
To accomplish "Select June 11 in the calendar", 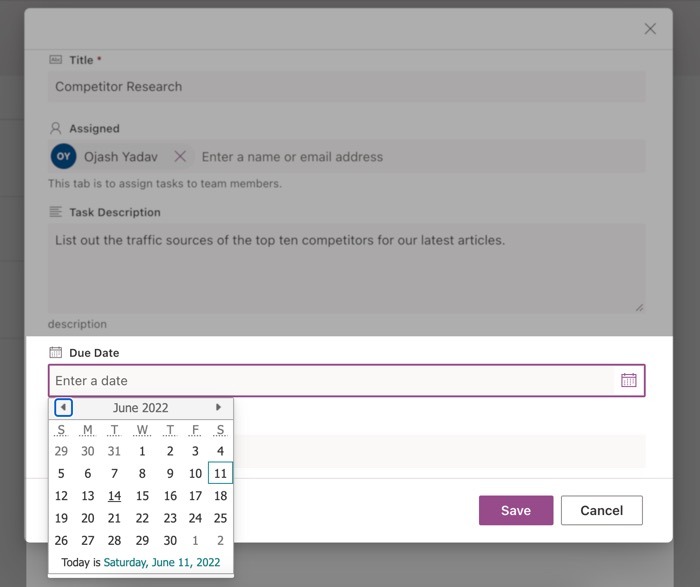I will pos(220,473).
